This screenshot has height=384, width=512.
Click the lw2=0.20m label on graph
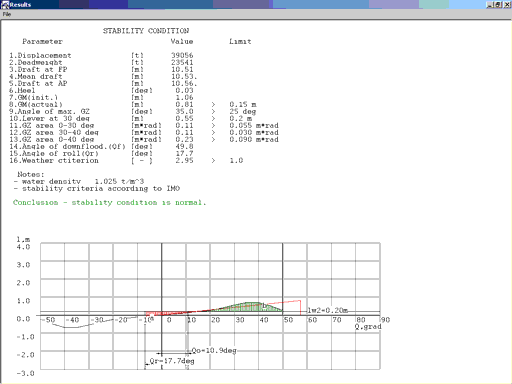328,310
